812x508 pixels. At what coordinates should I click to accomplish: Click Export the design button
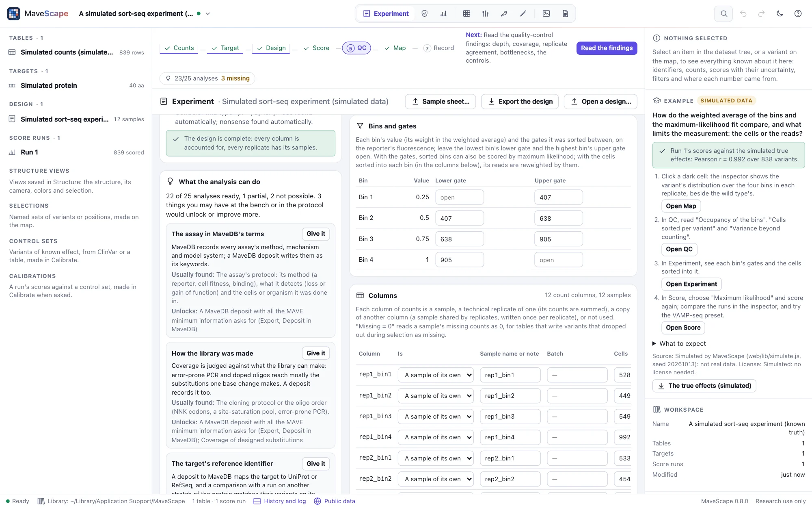(520, 102)
